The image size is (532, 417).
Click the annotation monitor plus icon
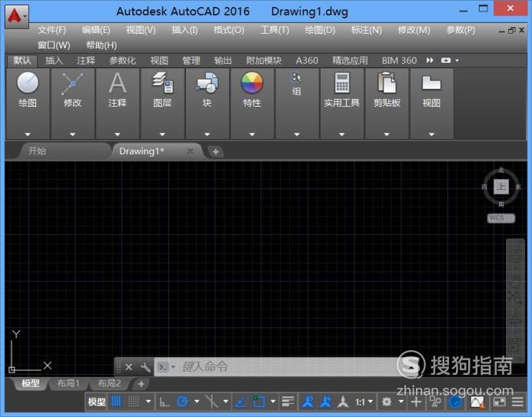416,402
